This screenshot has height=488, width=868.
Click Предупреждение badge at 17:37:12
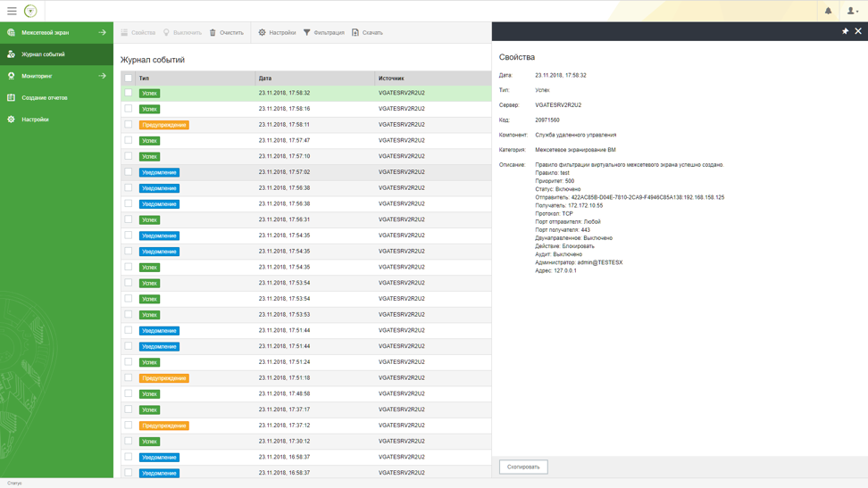pos(163,426)
